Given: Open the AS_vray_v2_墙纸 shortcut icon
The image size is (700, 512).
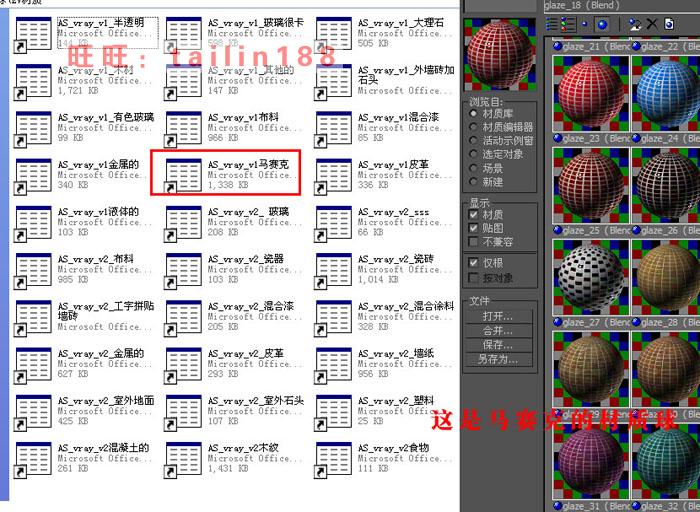Looking at the screenshot, I should pos(333,366).
